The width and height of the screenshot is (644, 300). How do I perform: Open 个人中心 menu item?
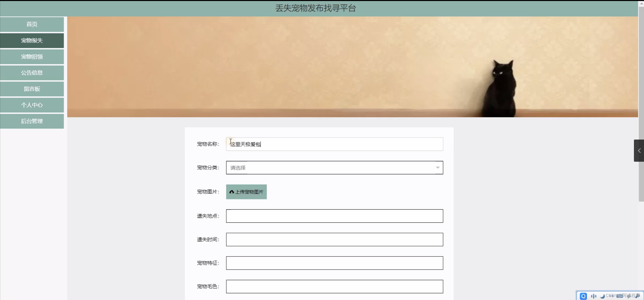[x=32, y=105]
